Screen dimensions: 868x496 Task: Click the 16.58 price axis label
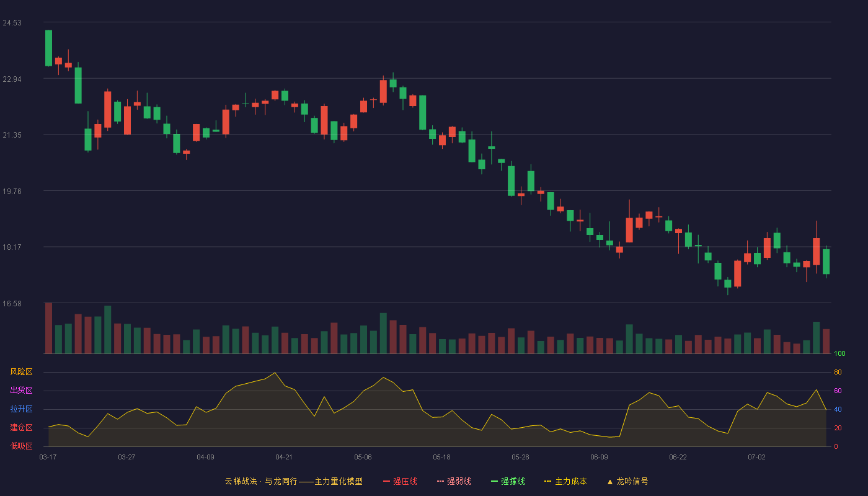coord(12,304)
